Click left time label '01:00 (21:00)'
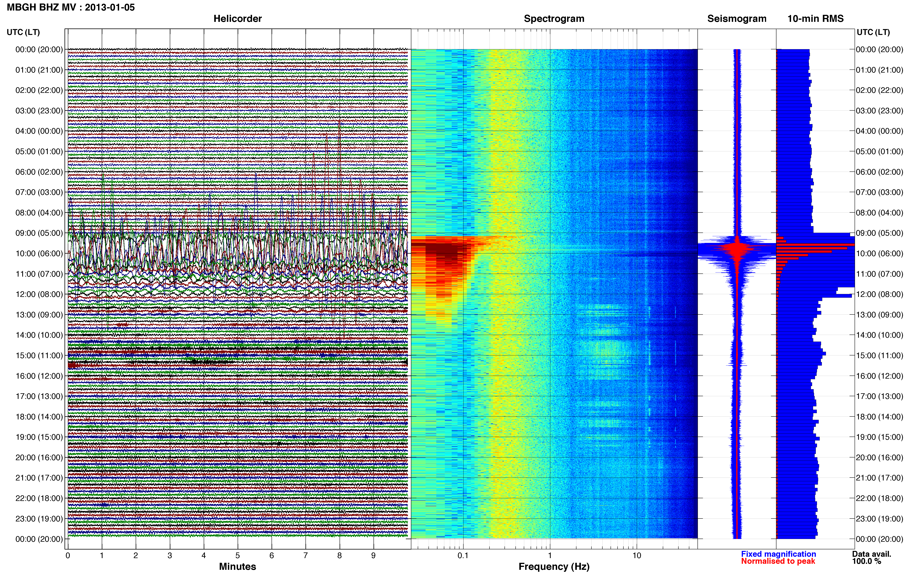Image resolution: width=924 pixels, height=578 pixels. pos(39,70)
